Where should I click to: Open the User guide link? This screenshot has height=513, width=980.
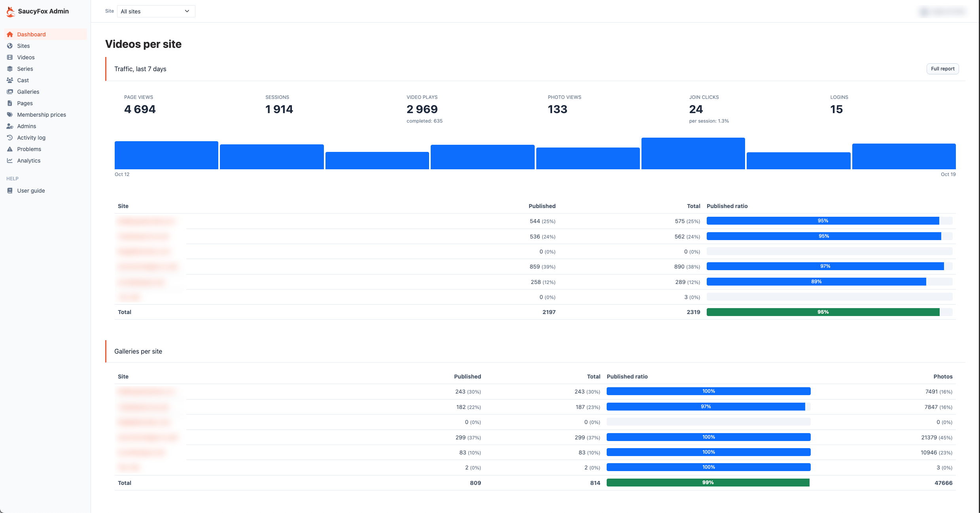[x=45, y=191]
